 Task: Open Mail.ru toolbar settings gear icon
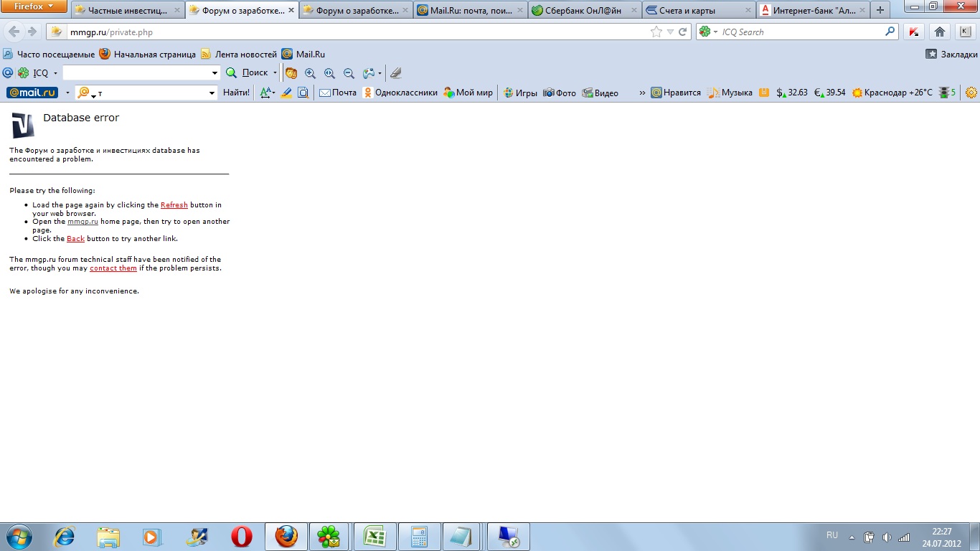[x=971, y=93]
